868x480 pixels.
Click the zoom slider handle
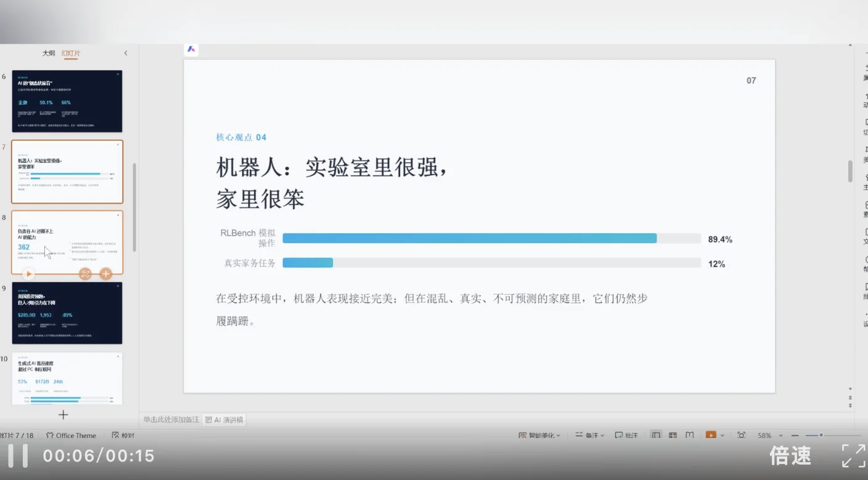point(821,436)
